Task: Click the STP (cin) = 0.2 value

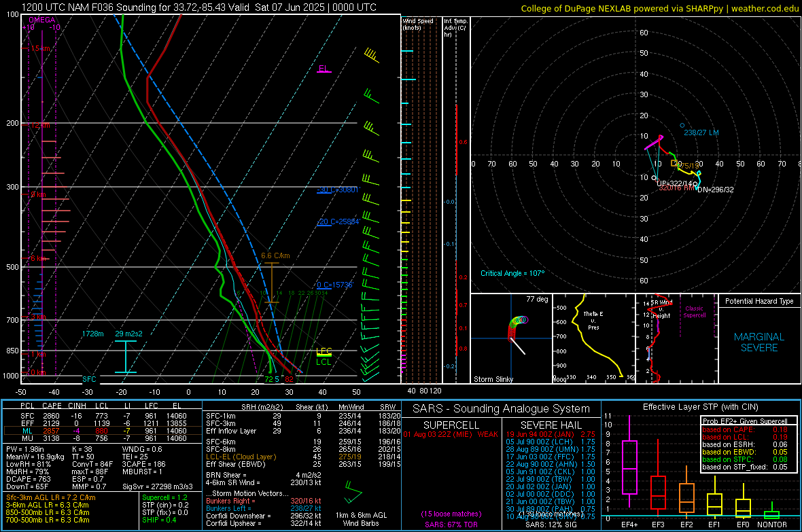Action: [165, 505]
